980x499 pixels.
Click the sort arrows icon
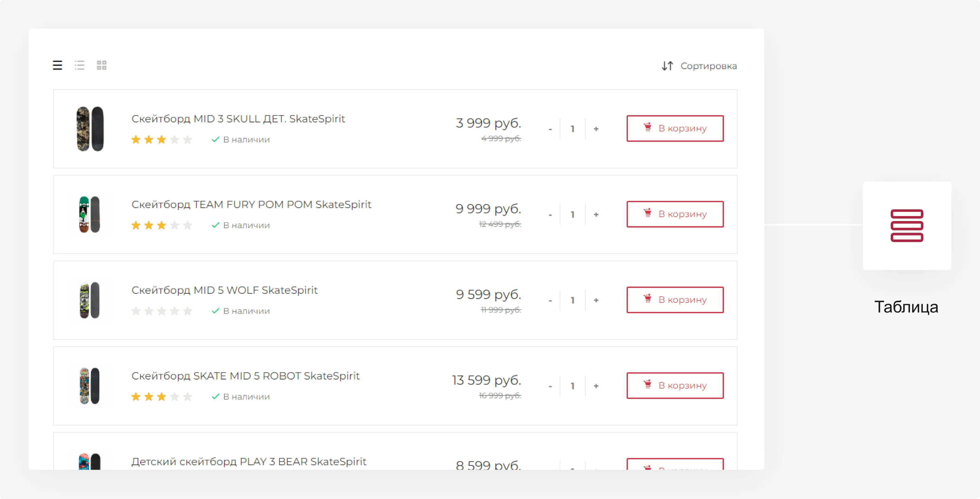pyautogui.click(x=667, y=66)
